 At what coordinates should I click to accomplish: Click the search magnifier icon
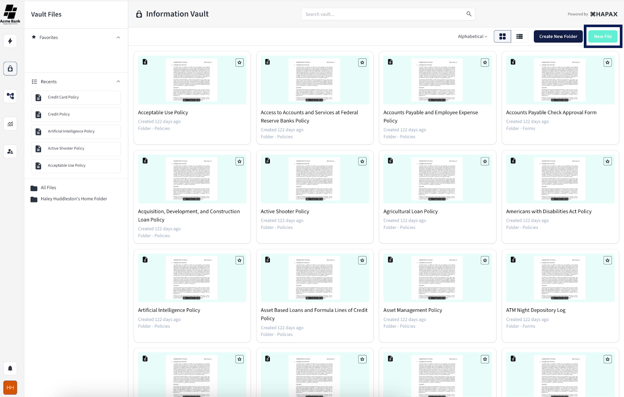pyautogui.click(x=469, y=14)
